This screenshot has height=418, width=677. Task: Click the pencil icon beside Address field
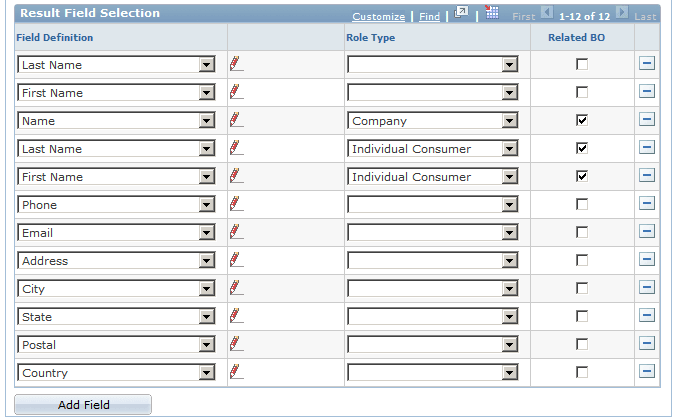point(236,260)
